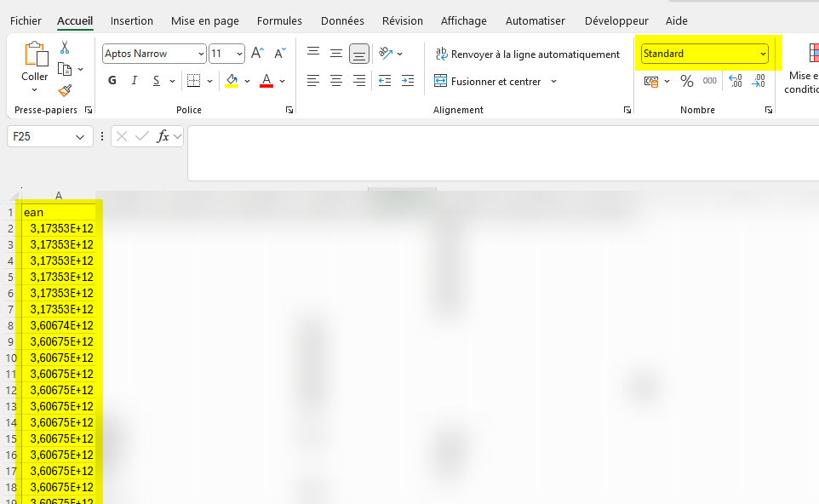819x504 pixels.
Task: Toggle center horizontal alignment
Action: pyautogui.click(x=335, y=80)
